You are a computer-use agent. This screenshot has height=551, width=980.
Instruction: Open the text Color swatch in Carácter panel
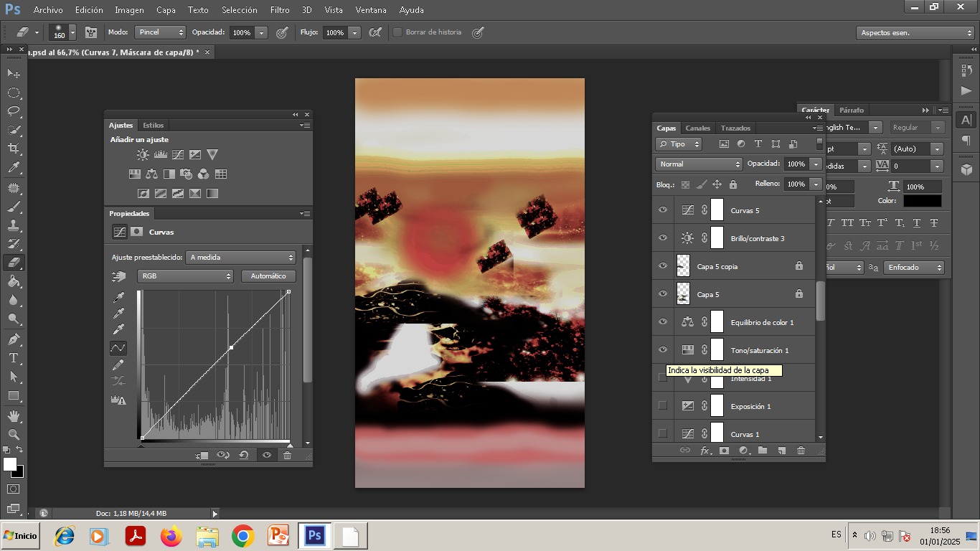click(x=922, y=201)
